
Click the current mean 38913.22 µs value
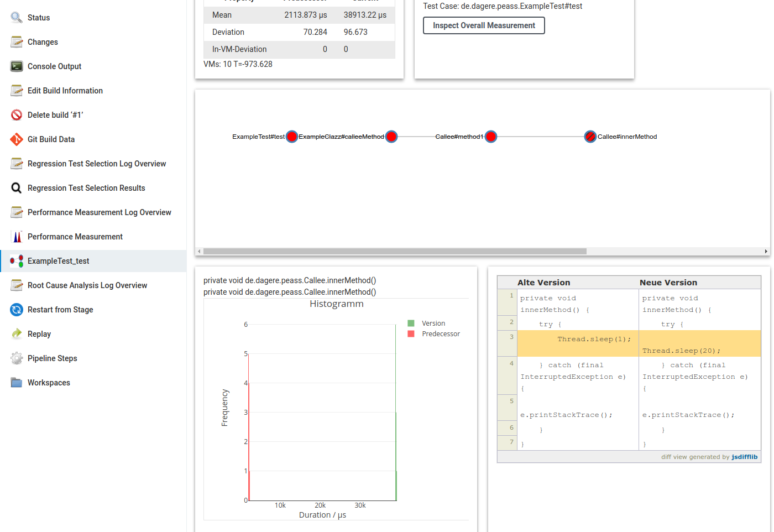[365, 15]
